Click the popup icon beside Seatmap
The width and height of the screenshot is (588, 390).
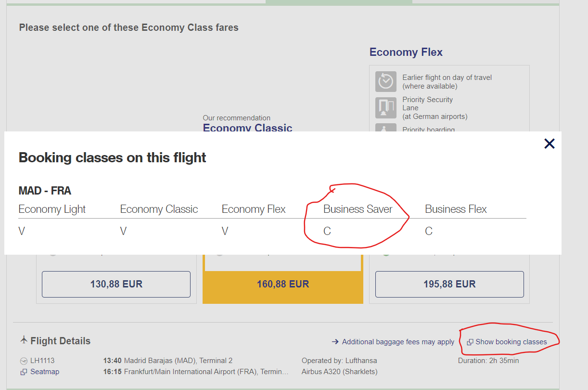(24, 372)
